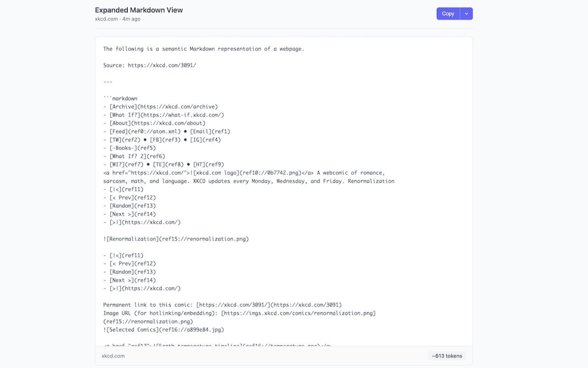Click the Copy button
Screen dimensions: 588x368
click(x=448, y=14)
